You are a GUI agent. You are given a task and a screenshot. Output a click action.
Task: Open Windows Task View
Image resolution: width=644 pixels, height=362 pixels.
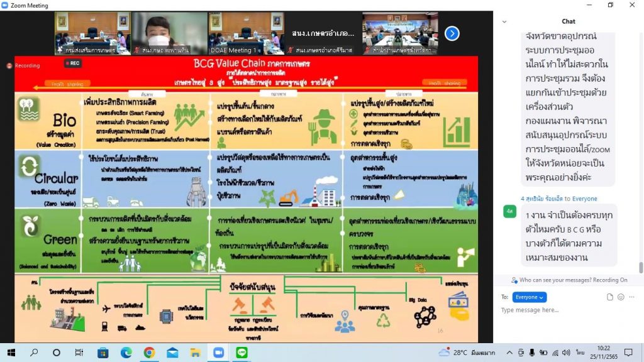click(79, 353)
